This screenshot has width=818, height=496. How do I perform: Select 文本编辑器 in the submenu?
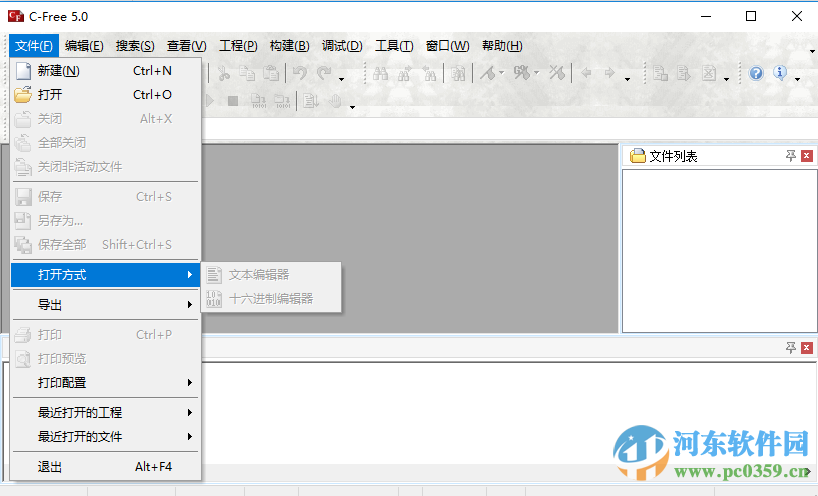[x=271, y=275]
